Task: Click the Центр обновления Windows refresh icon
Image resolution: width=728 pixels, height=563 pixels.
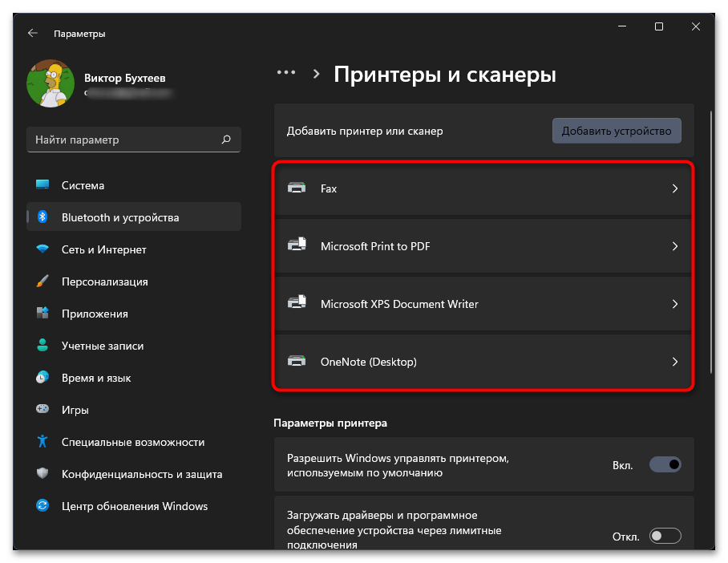Action: click(42, 505)
